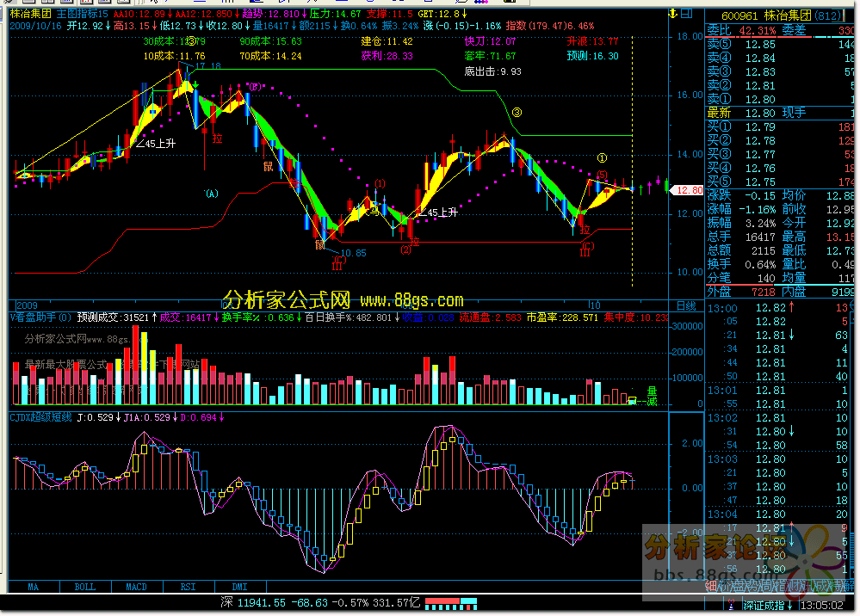860x616 pixels.
Task: Select the 卖⑤ 12.85 ask row
Action: point(781,45)
